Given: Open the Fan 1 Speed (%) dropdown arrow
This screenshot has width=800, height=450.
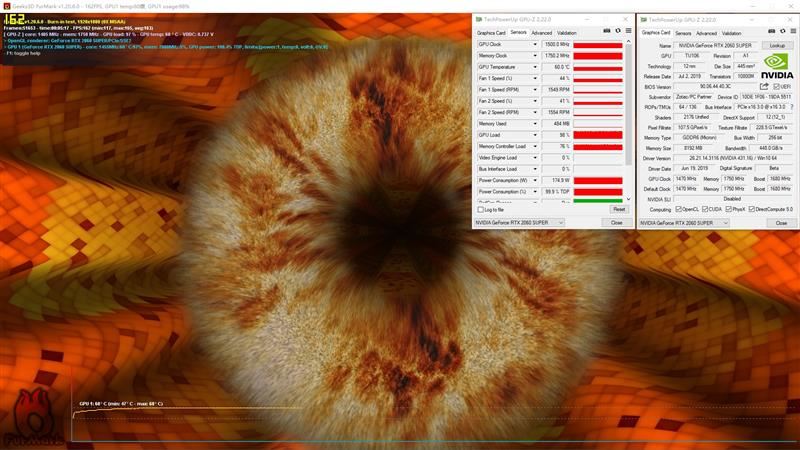Looking at the screenshot, I should [535, 78].
